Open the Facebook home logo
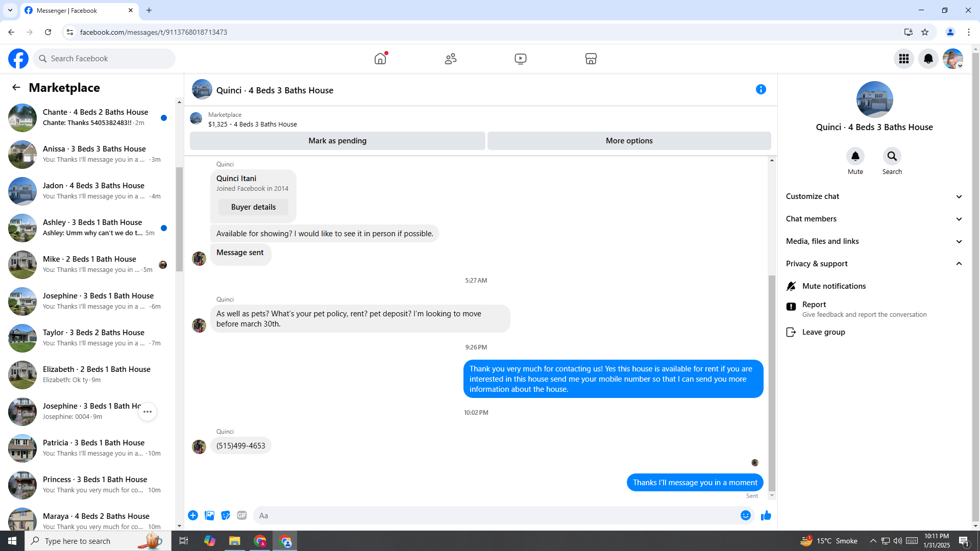The image size is (980, 551). (18, 59)
